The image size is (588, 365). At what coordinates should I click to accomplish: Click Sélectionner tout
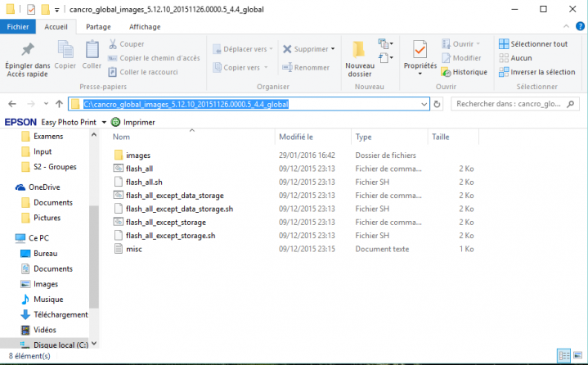tap(533, 44)
